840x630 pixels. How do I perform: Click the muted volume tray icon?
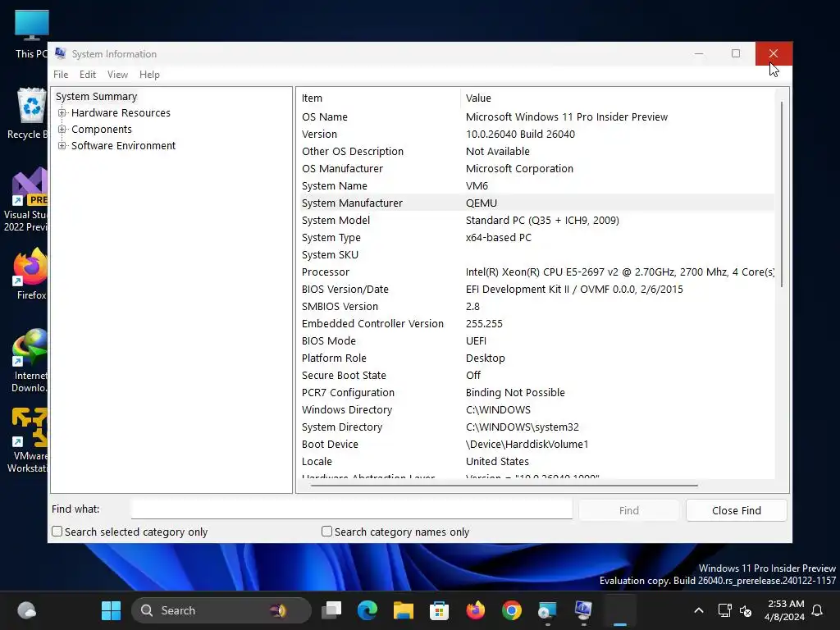click(745, 610)
